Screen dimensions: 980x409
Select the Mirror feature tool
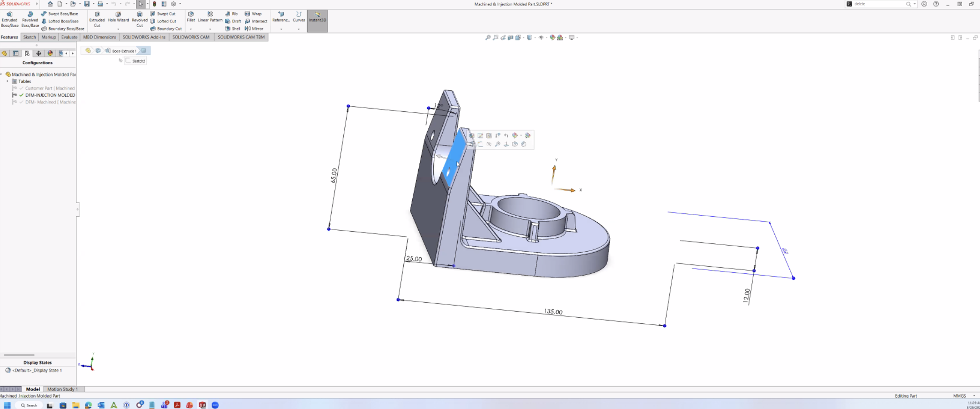(x=254, y=29)
